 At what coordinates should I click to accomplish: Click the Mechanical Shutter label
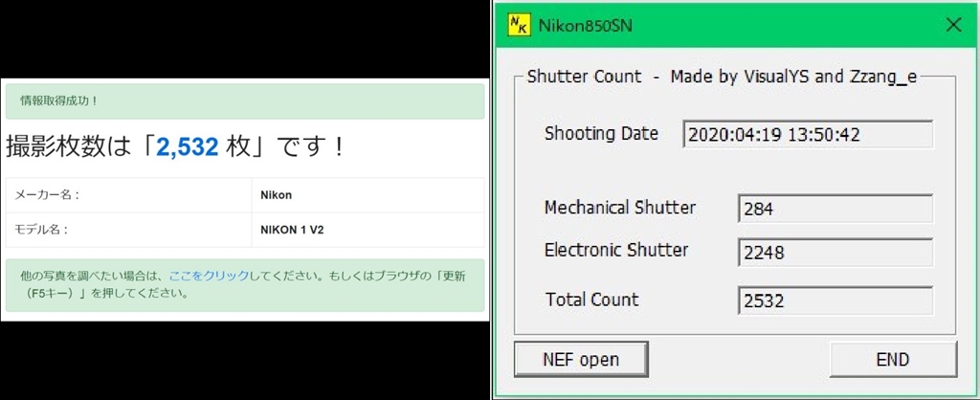point(620,208)
